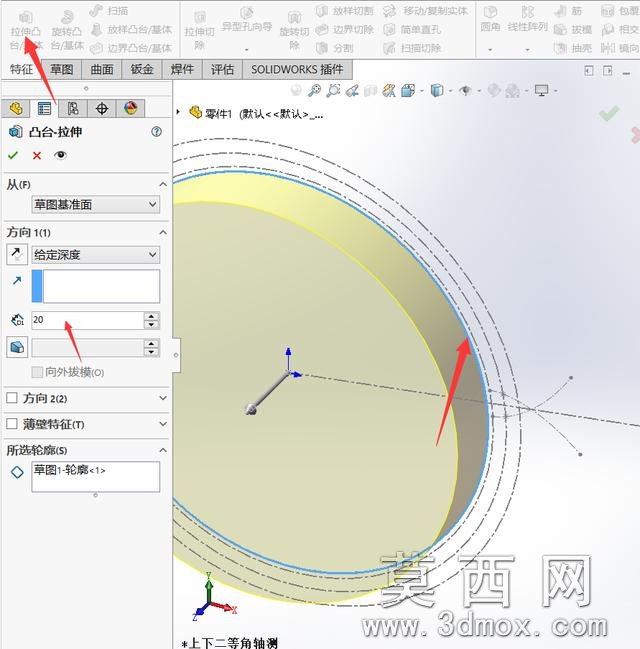Viewport: 640px width, 649px height.
Task: Enable the 薄壁特征(T) checkbox
Action: (12, 424)
